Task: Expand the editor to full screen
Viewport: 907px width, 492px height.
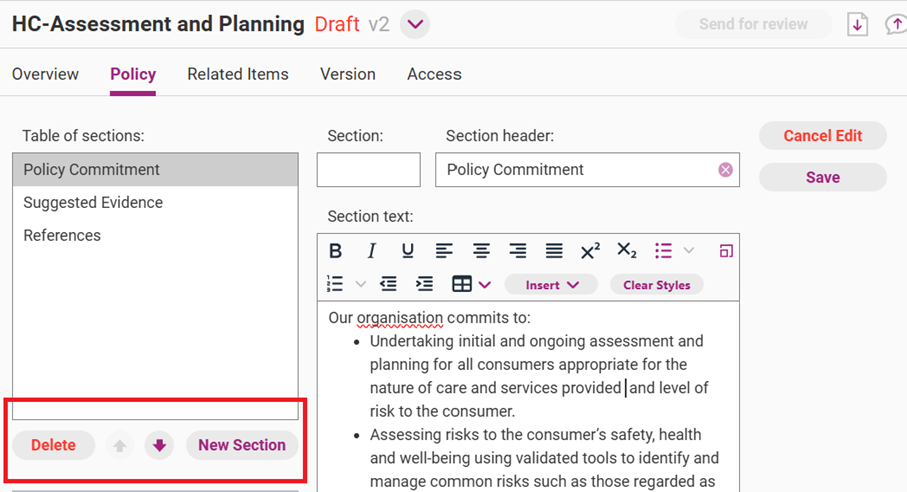Action: coord(726,251)
